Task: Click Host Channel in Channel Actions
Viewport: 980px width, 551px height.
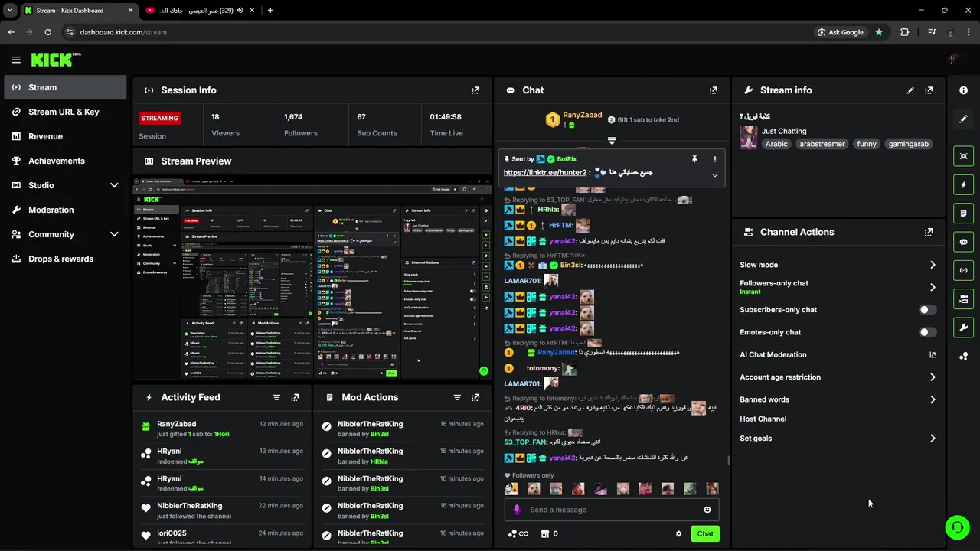Action: (763, 419)
